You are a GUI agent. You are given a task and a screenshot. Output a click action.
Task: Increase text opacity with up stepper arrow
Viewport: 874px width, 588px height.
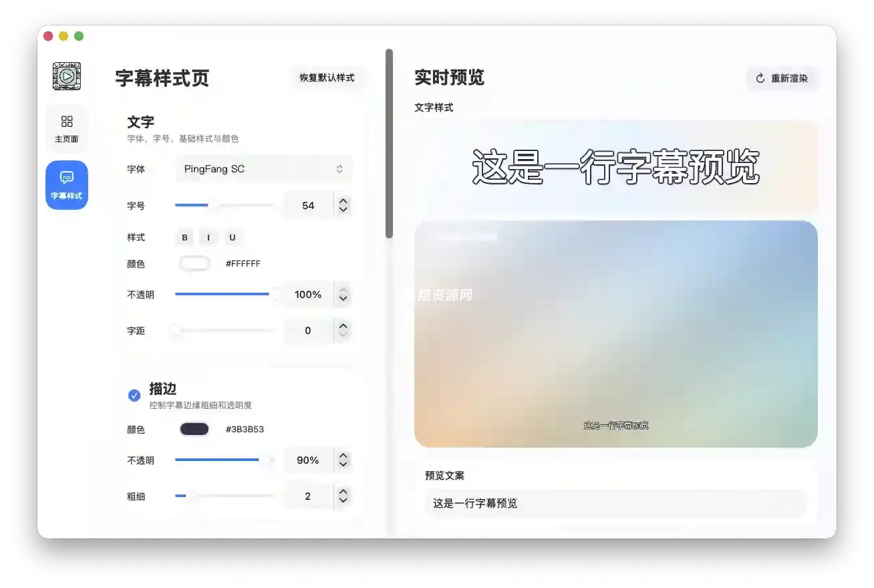(x=343, y=289)
